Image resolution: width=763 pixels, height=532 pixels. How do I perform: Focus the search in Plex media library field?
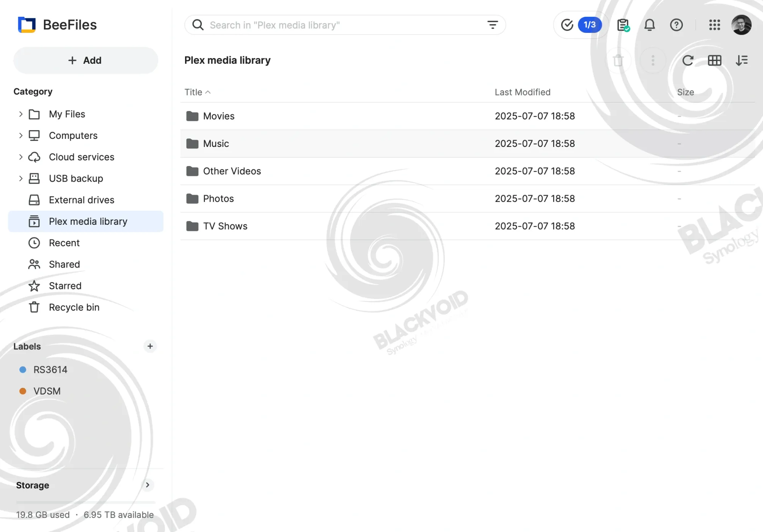[x=345, y=25]
